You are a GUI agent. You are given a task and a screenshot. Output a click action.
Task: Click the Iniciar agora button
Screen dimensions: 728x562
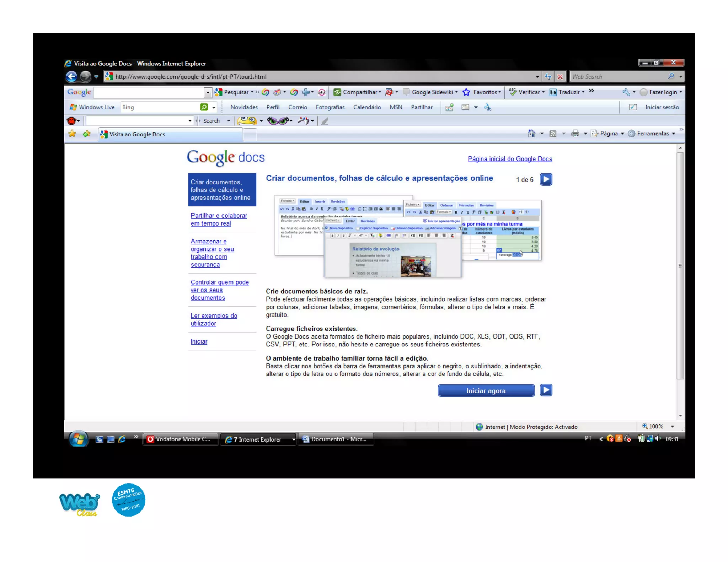486,390
